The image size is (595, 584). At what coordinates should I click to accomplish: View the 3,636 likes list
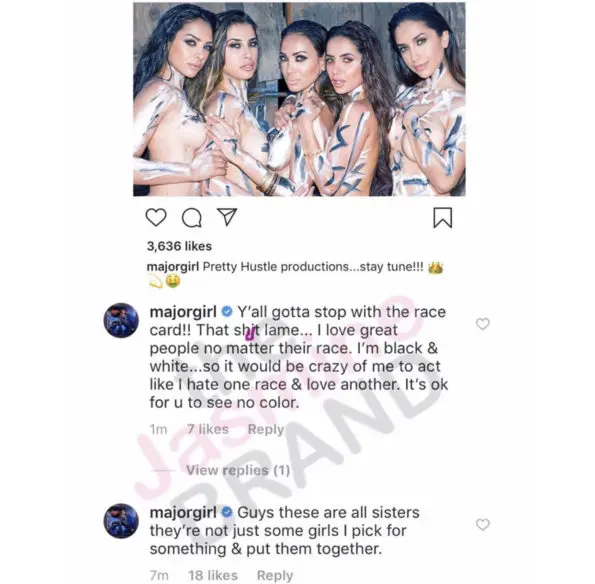[x=179, y=246]
